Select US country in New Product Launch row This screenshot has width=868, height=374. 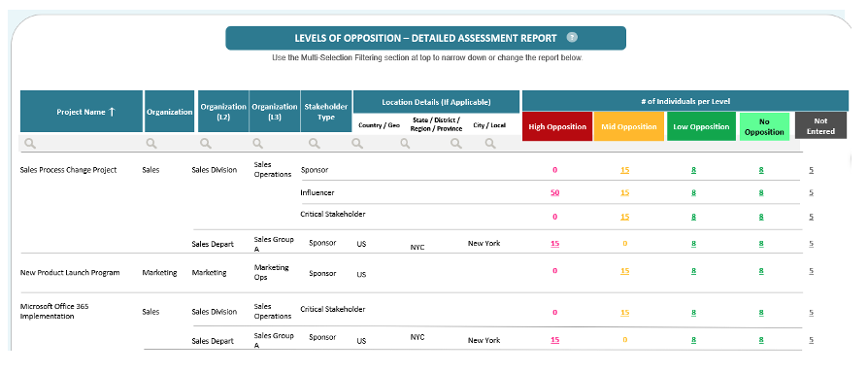[x=361, y=274]
